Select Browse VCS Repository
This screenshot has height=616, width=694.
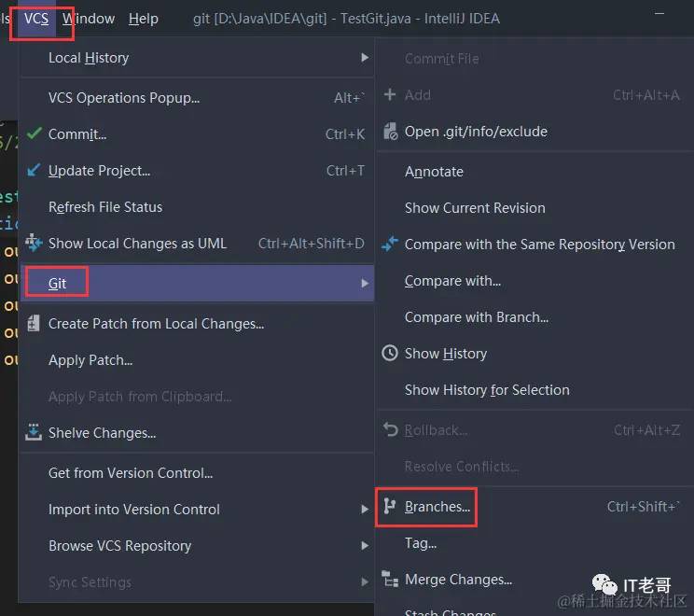point(198,546)
